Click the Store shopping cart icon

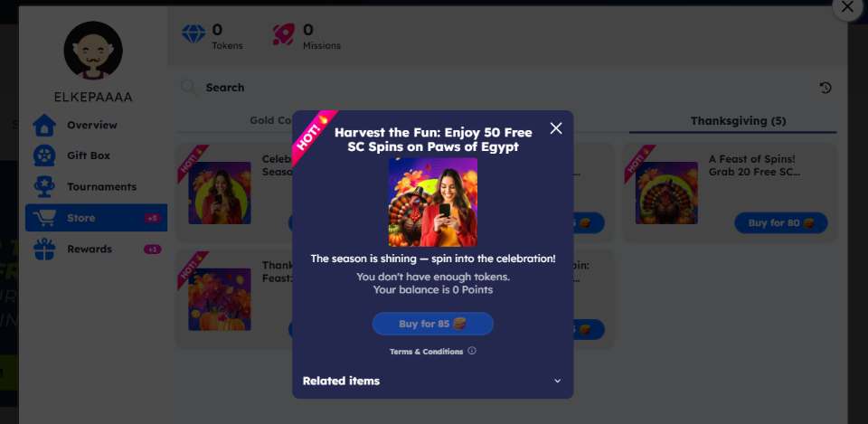point(44,218)
